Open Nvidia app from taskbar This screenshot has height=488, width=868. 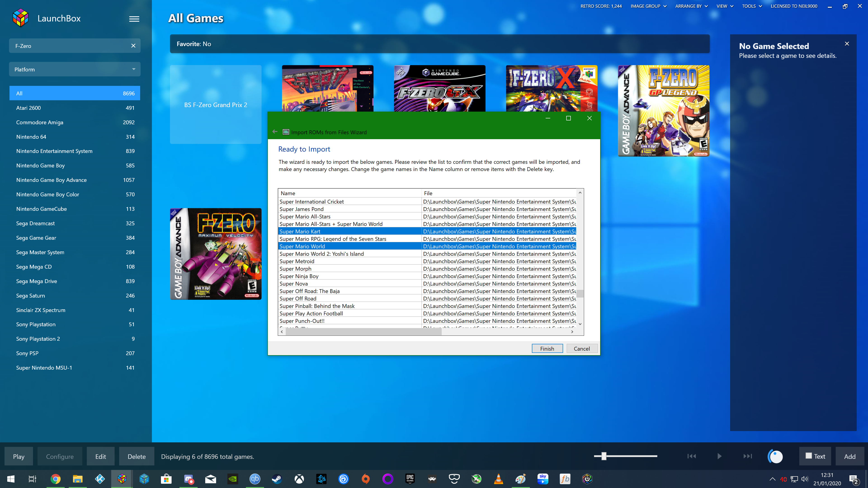click(233, 479)
